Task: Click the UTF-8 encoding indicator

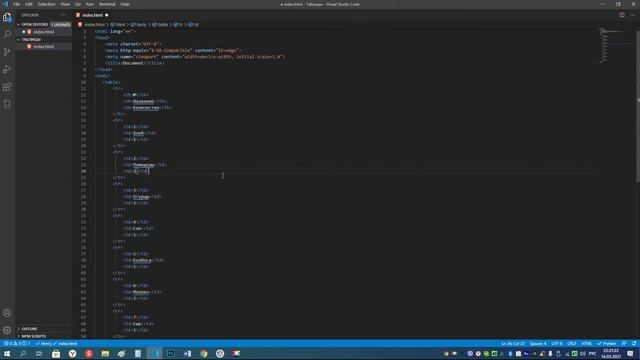Action: coord(557,344)
